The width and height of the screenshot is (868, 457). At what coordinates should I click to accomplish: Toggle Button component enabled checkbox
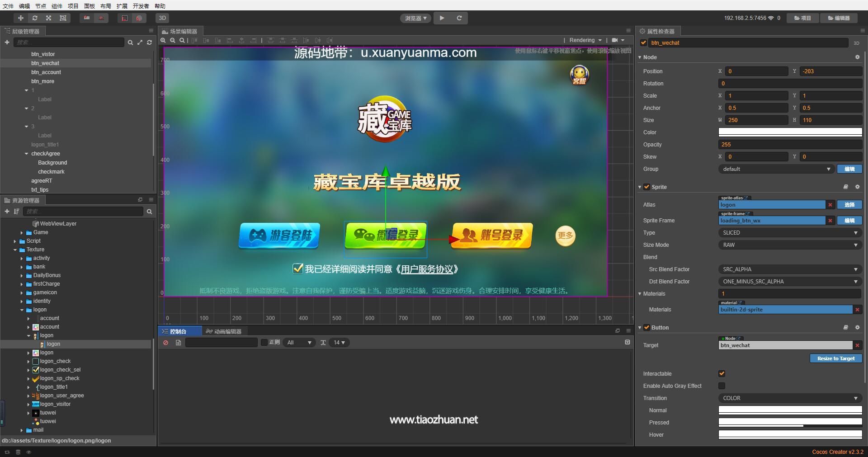pos(646,327)
